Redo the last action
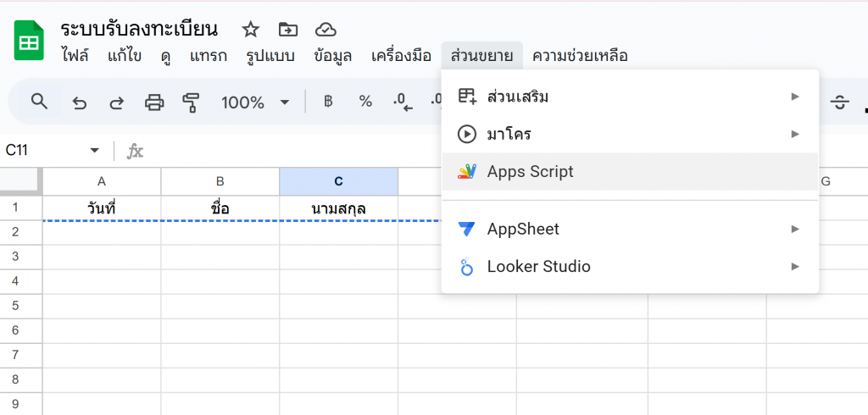 [x=116, y=102]
